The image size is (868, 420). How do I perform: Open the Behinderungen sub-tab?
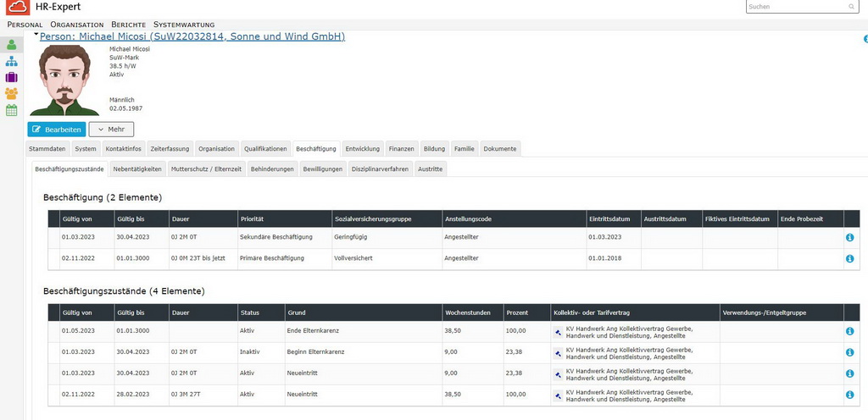tap(272, 169)
